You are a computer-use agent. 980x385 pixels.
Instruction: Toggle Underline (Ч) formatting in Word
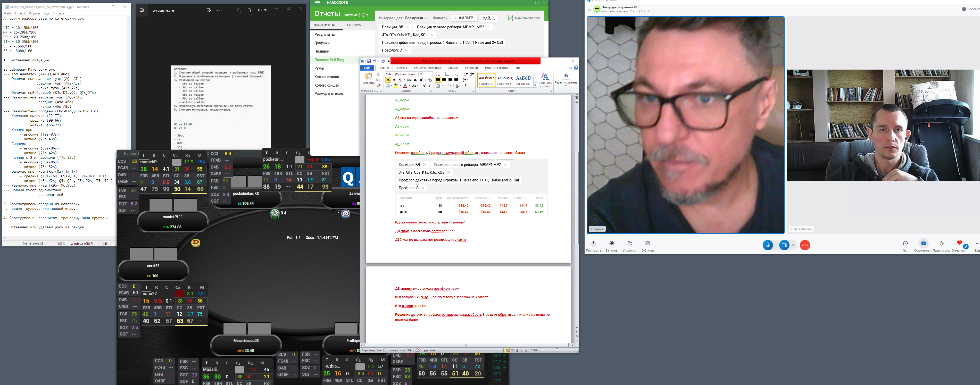point(400,80)
